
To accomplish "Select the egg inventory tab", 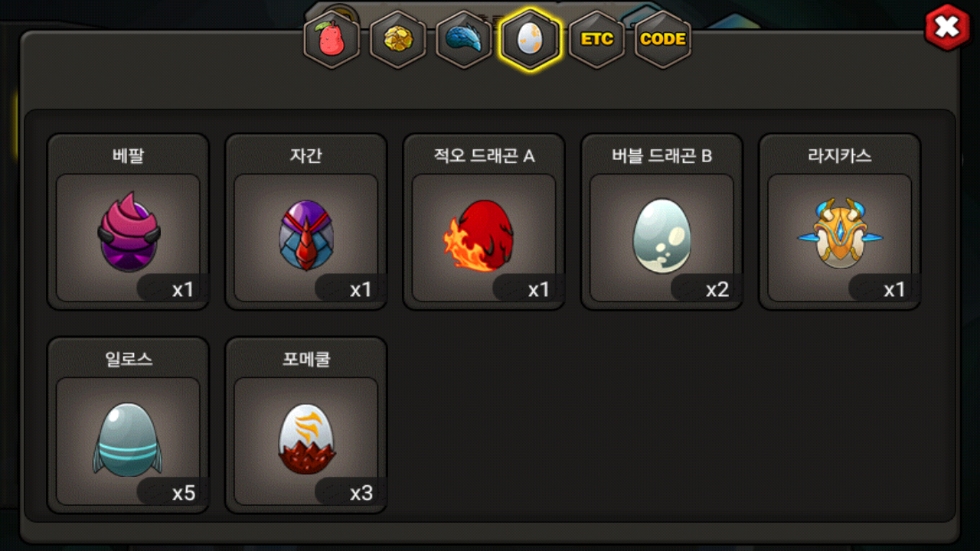I will click(x=530, y=40).
